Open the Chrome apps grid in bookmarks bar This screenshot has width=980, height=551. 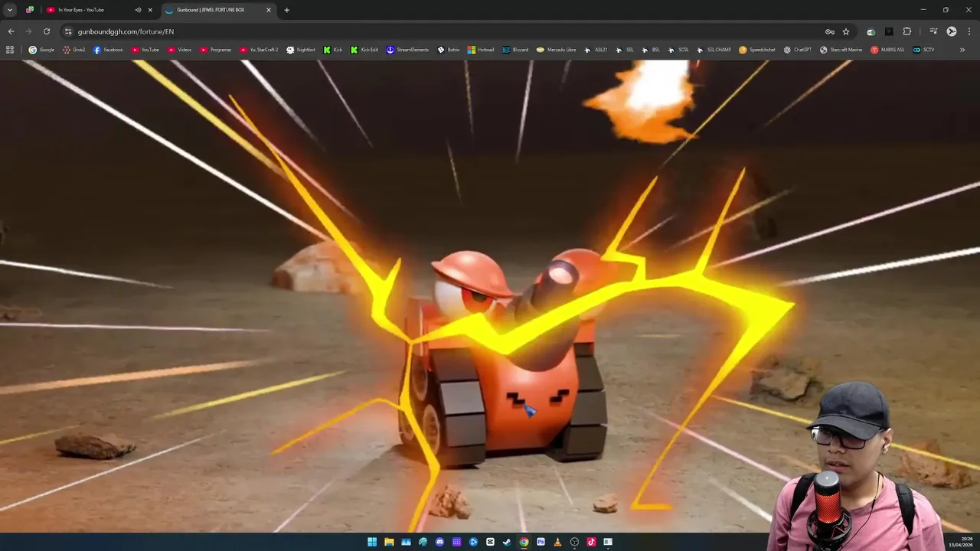pyautogui.click(x=10, y=50)
